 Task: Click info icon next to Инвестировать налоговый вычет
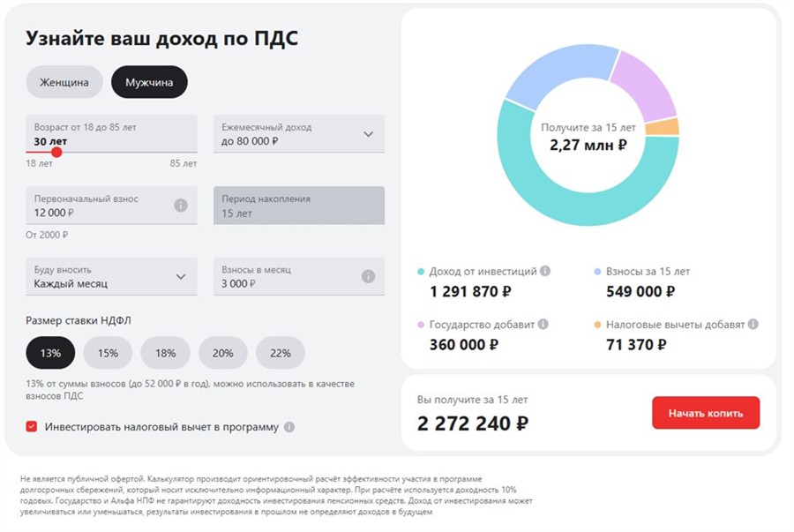[289, 427]
